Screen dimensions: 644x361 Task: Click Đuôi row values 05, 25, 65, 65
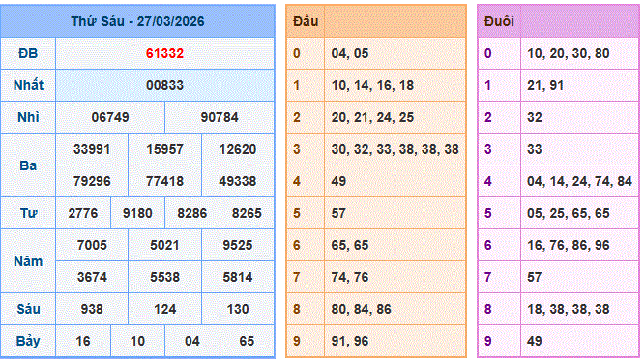tap(569, 213)
